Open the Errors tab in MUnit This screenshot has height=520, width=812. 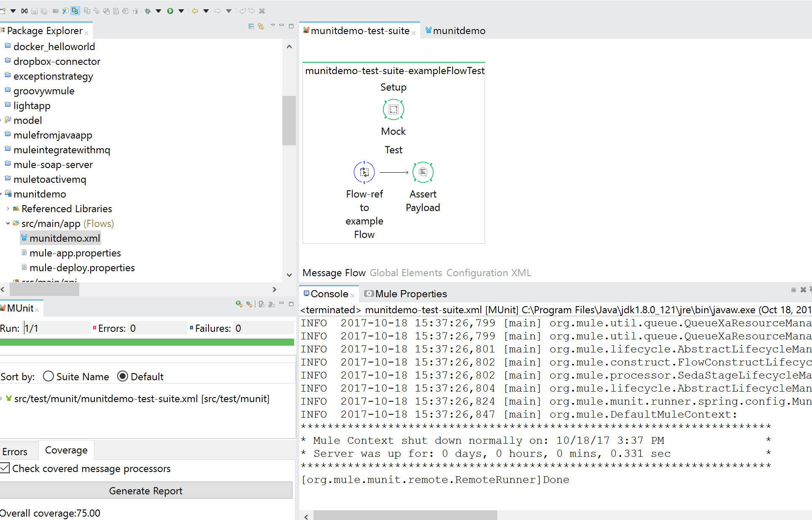pos(15,452)
